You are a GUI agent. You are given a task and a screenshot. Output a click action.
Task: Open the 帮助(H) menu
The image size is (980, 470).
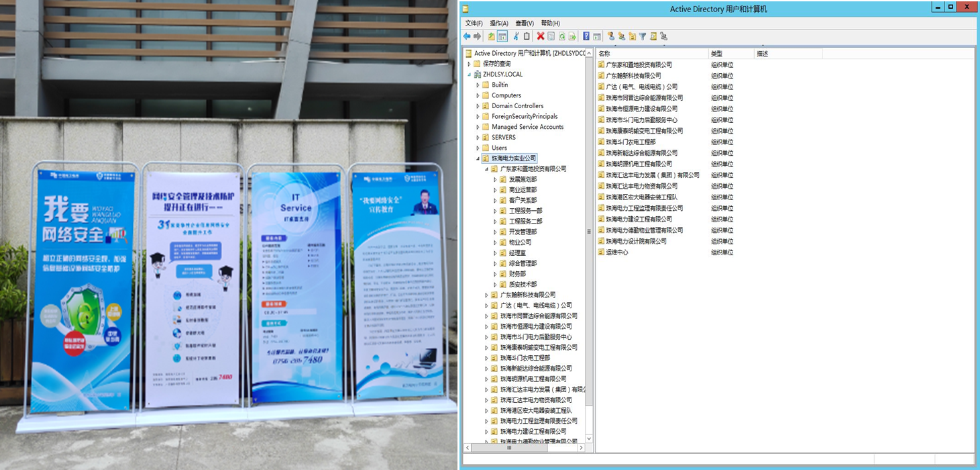coord(550,23)
